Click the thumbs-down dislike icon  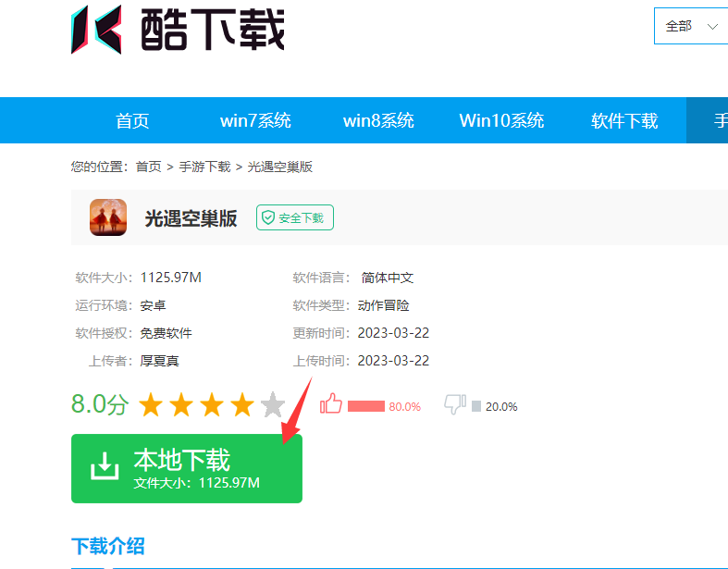(455, 403)
